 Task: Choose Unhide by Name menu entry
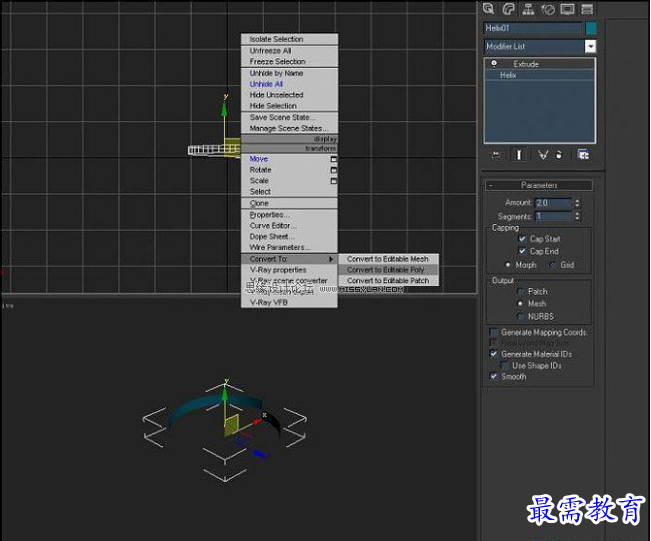coord(289,73)
